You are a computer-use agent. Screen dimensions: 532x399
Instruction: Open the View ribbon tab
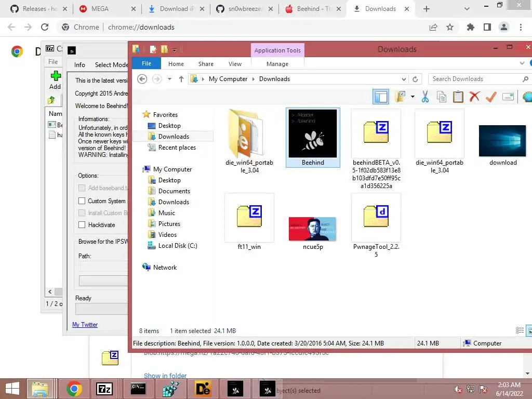(x=235, y=64)
